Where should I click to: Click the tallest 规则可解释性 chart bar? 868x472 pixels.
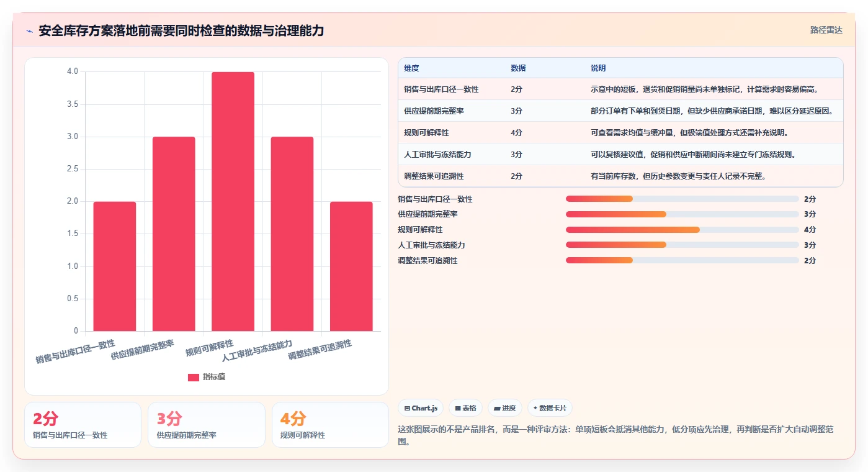pos(233,201)
